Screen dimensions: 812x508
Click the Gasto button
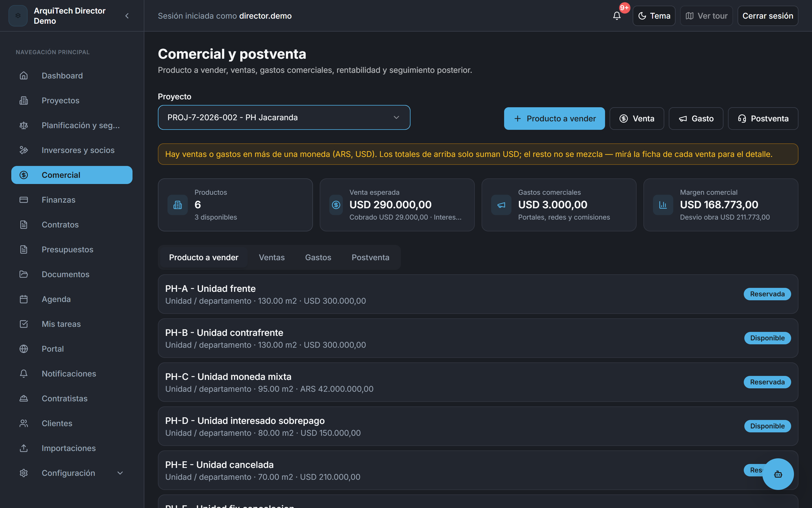[x=696, y=119]
